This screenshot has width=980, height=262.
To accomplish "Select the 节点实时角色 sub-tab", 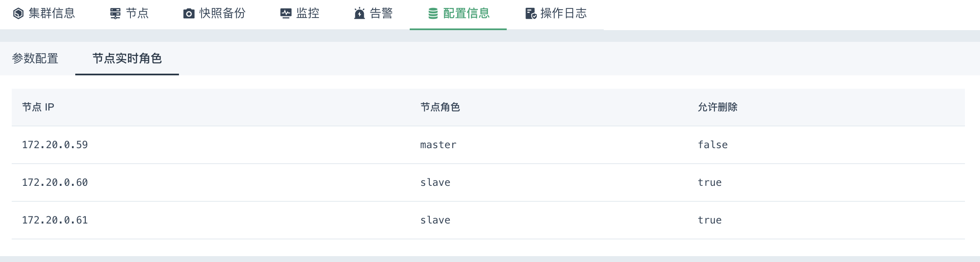I will point(127,59).
